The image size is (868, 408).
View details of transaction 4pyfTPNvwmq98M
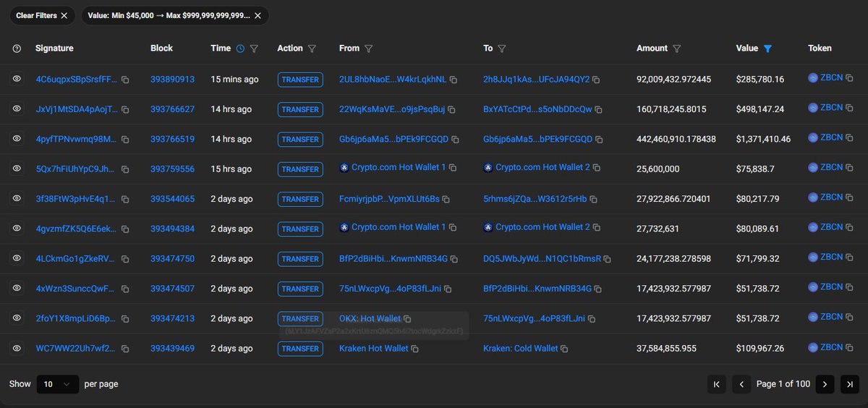coord(17,138)
